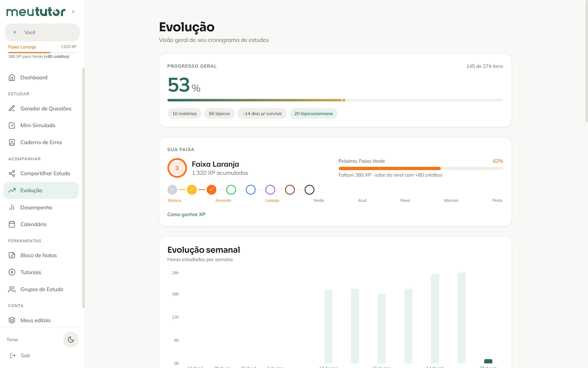Click the Mini-Simulado checkbox icon

(x=12, y=125)
